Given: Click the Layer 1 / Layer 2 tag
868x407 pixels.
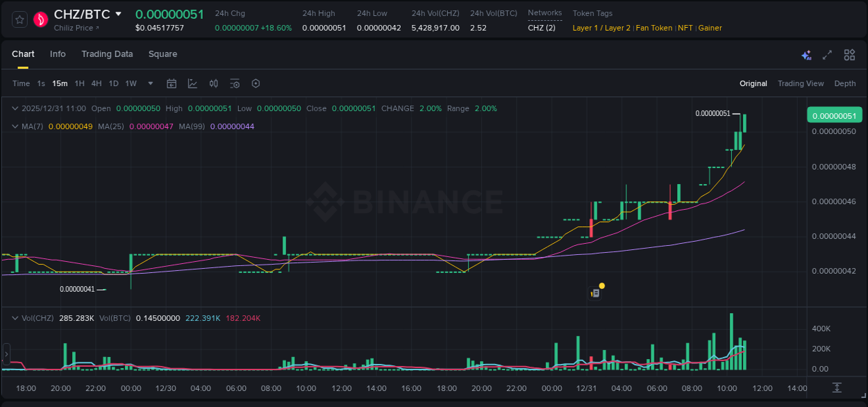Looking at the screenshot, I should pyautogui.click(x=601, y=28).
